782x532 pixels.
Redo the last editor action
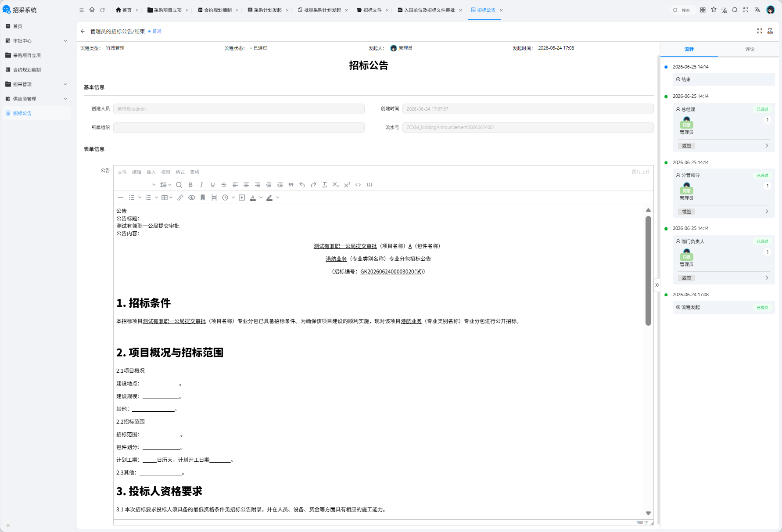(x=313, y=185)
